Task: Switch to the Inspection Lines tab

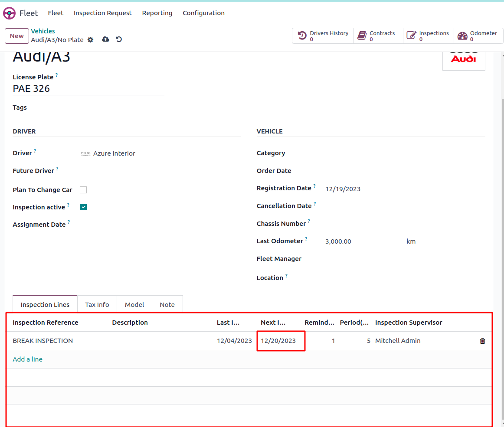Action: [45, 304]
